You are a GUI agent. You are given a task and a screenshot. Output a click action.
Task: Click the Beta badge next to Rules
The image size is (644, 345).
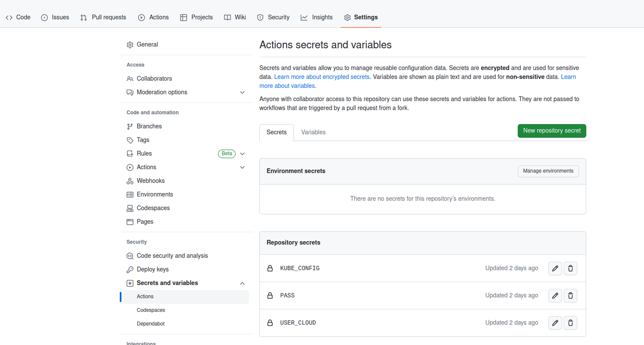tap(227, 154)
